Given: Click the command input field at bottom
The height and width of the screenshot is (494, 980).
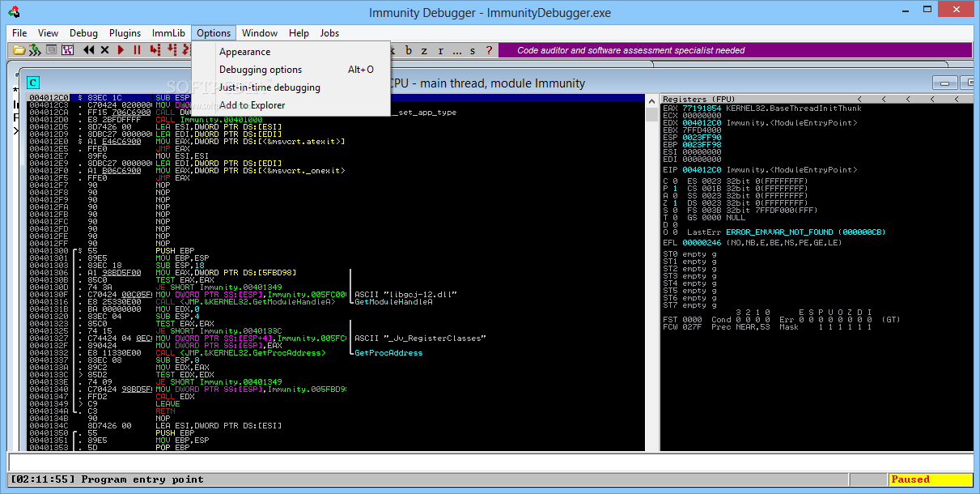Looking at the screenshot, I should pyautogui.click(x=490, y=462).
